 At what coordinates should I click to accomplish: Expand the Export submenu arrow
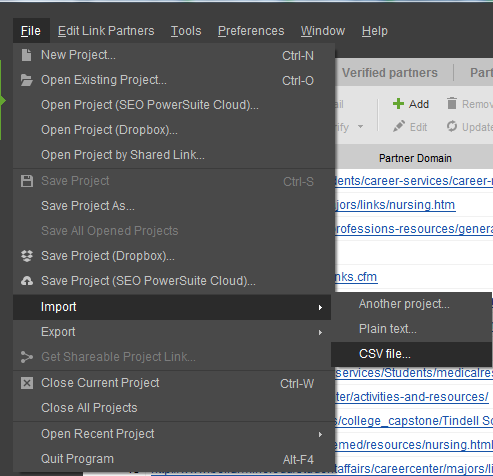click(320, 332)
